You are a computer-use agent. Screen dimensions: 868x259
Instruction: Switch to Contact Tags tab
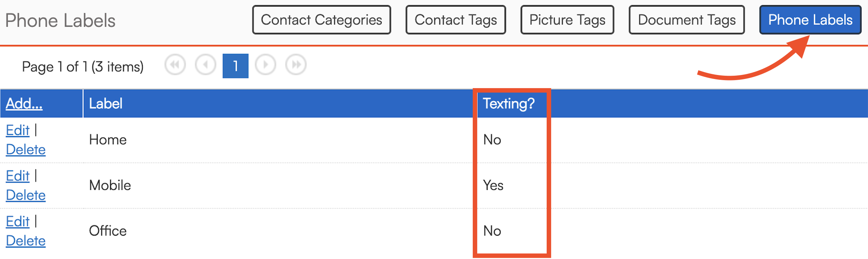click(x=456, y=20)
